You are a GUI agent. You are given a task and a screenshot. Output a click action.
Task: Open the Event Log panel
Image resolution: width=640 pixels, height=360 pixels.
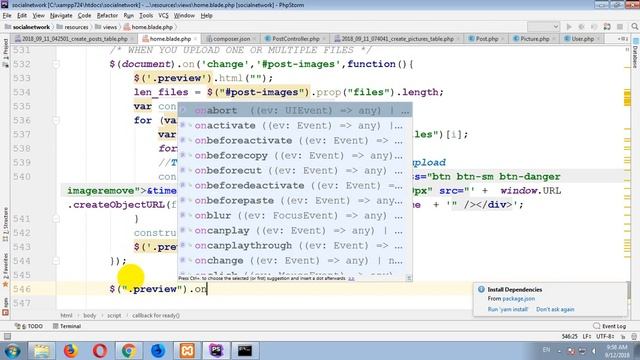pyautogui.click(x=610, y=326)
